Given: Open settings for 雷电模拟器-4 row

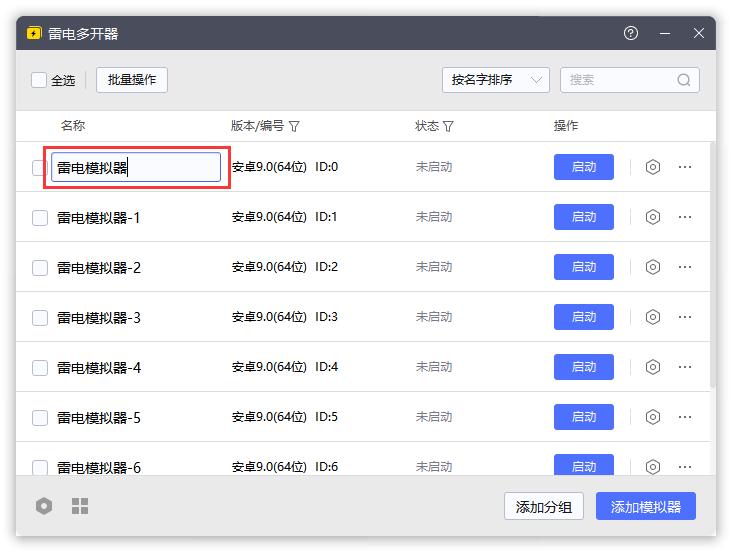Looking at the screenshot, I should (x=652, y=367).
